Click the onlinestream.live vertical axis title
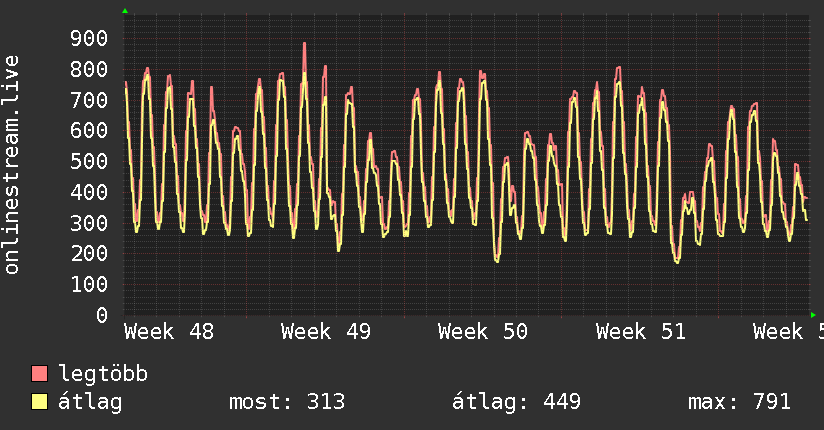 [12, 165]
